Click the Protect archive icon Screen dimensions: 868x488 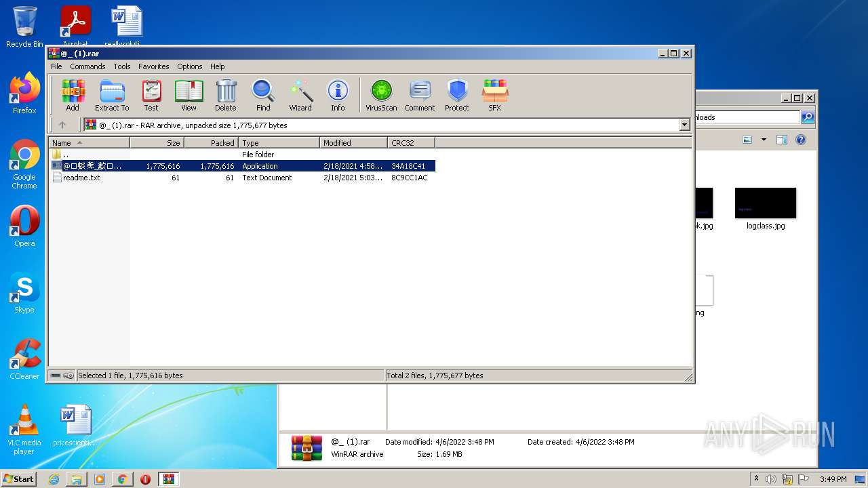[x=457, y=95]
